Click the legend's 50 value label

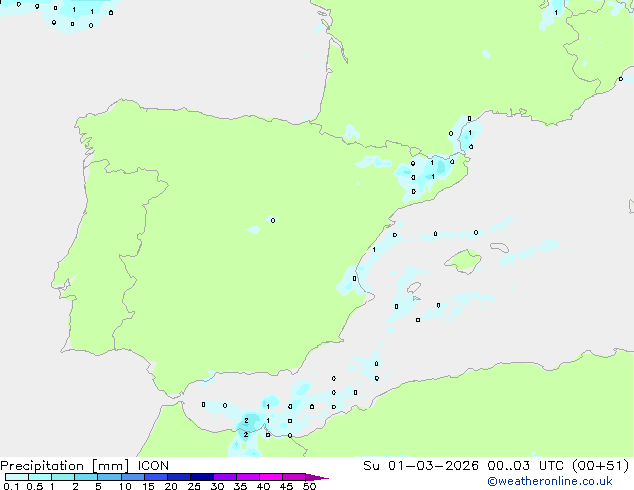(309, 487)
